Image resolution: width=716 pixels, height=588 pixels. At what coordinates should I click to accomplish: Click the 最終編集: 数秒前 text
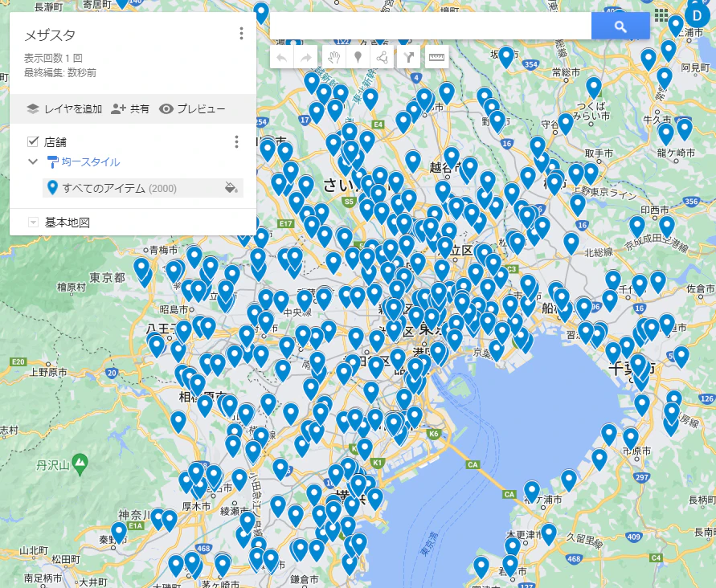[x=60, y=73]
